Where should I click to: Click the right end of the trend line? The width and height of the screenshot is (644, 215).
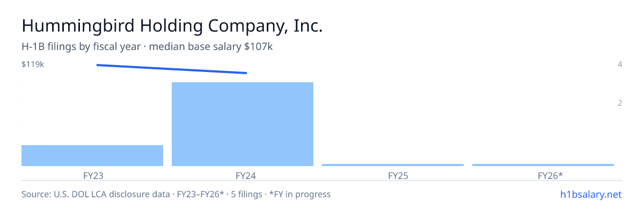(246, 73)
